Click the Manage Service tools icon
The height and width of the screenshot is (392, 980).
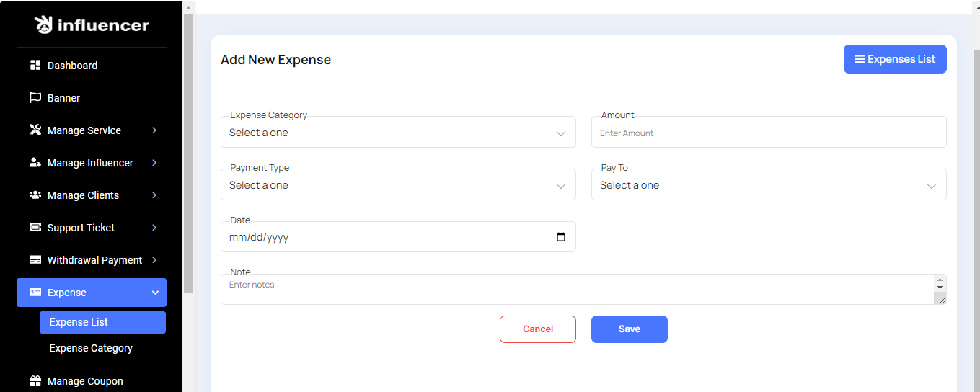35,130
